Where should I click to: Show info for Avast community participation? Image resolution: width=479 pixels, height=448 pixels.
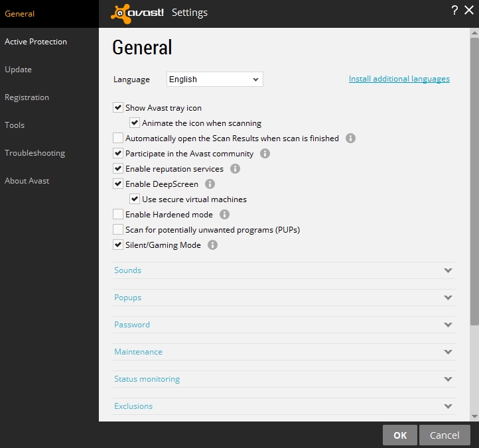tap(265, 154)
